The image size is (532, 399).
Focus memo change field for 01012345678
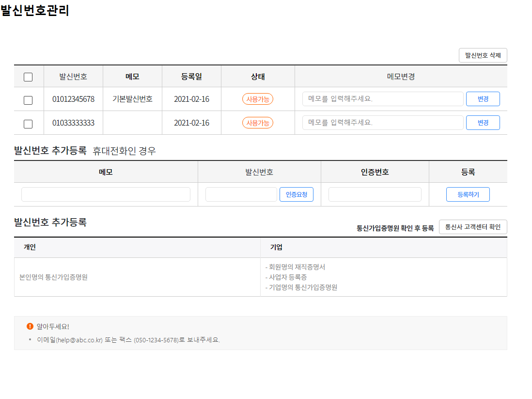pos(383,99)
